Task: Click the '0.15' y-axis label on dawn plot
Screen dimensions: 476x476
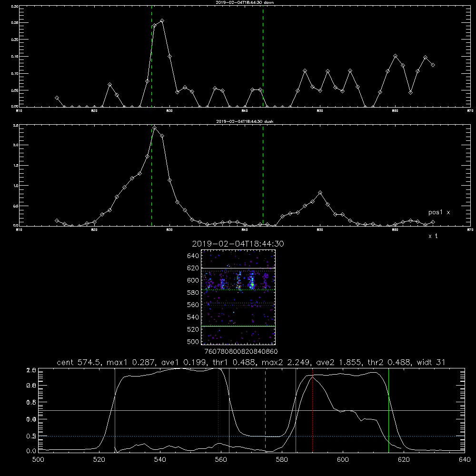Action: [14, 57]
